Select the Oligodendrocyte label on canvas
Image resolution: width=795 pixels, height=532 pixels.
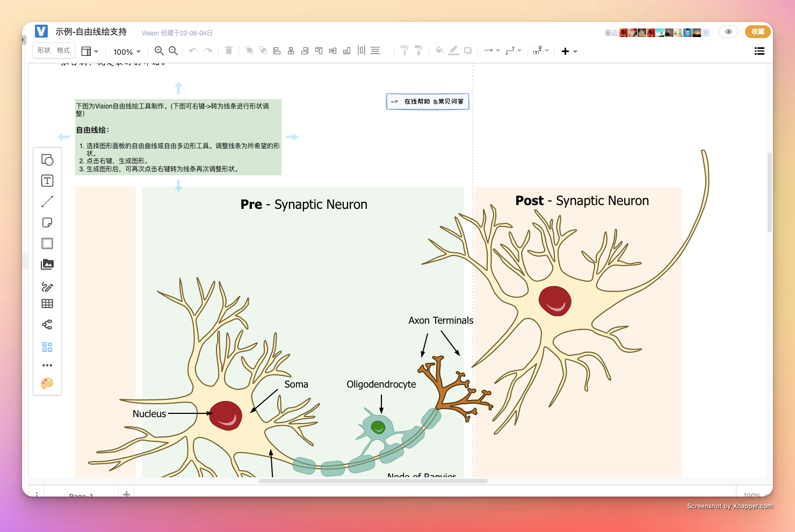[381, 384]
